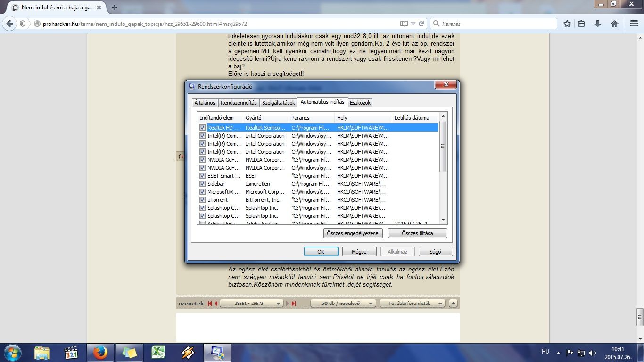
Task: Sort by the Indítandó elem column header
Action: tap(220, 118)
